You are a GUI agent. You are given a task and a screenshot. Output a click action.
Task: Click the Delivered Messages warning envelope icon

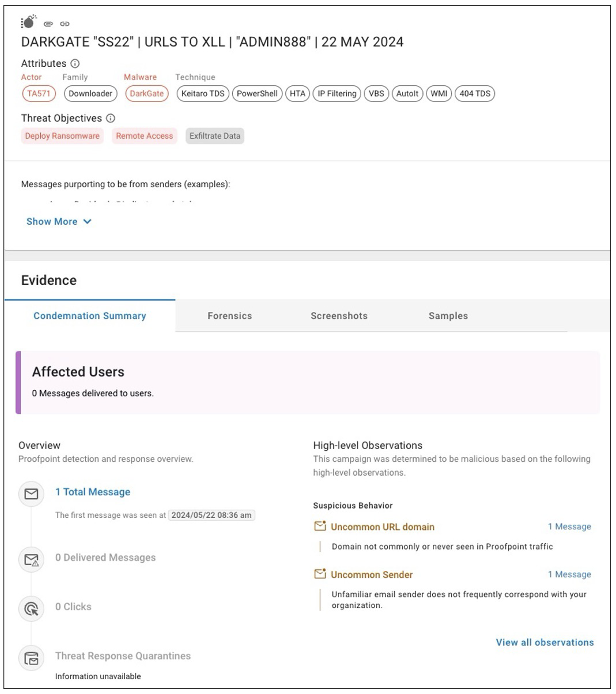click(x=31, y=560)
